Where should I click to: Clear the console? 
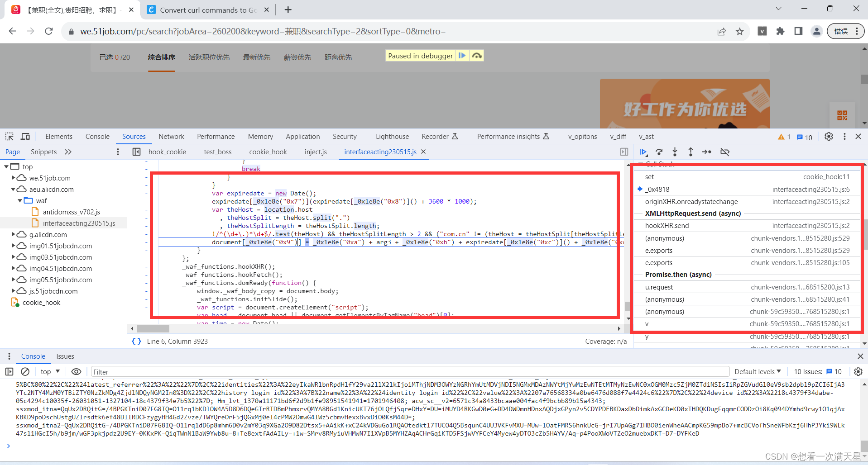25,372
